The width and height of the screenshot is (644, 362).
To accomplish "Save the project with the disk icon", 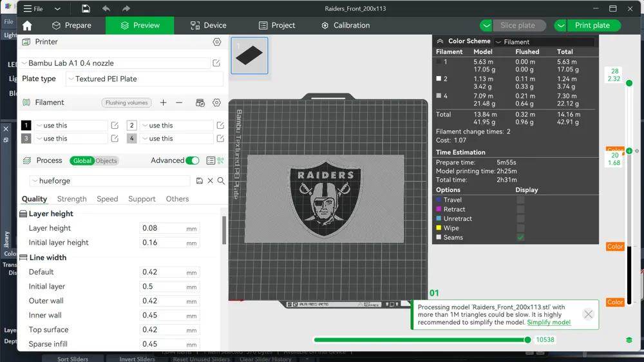I will tap(86, 8).
